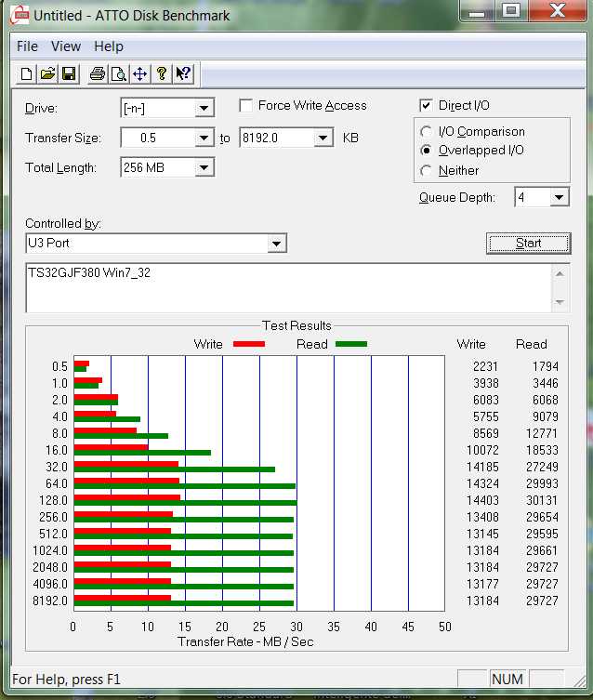Open a saved benchmark file via toolbar
Screen dimensions: 593x700
tap(47, 74)
